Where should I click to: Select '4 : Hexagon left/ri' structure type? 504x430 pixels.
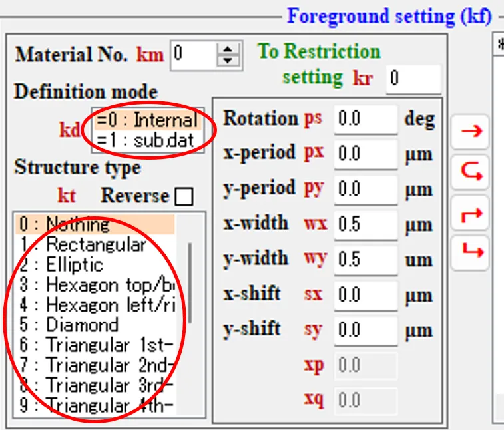[x=95, y=305]
